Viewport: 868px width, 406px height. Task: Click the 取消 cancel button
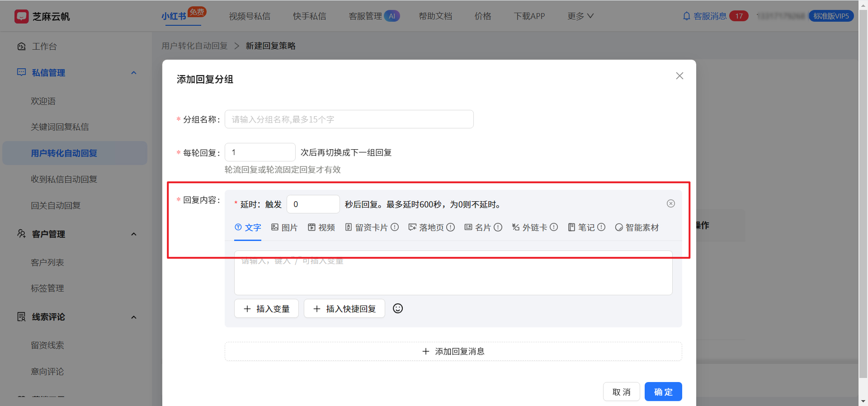click(622, 392)
